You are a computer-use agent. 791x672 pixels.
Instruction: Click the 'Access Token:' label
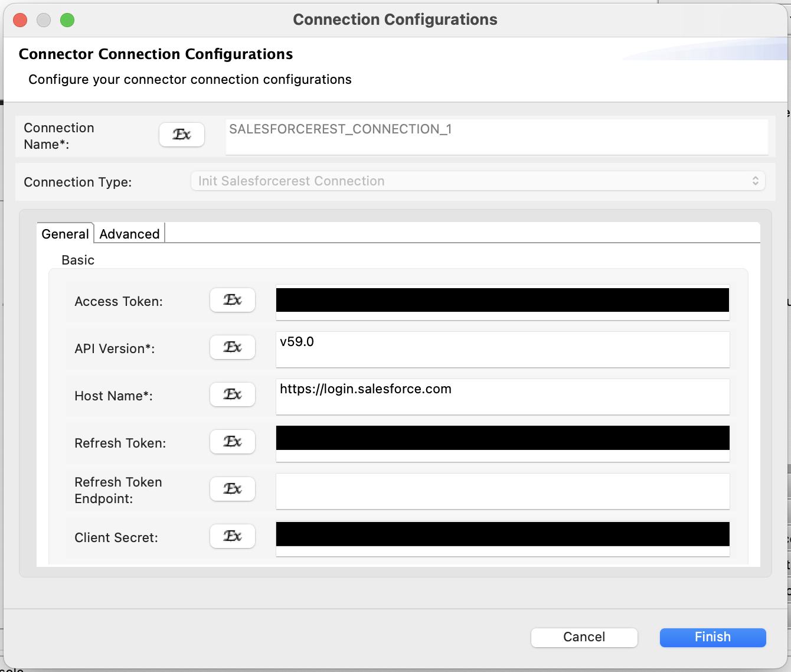pyautogui.click(x=119, y=301)
